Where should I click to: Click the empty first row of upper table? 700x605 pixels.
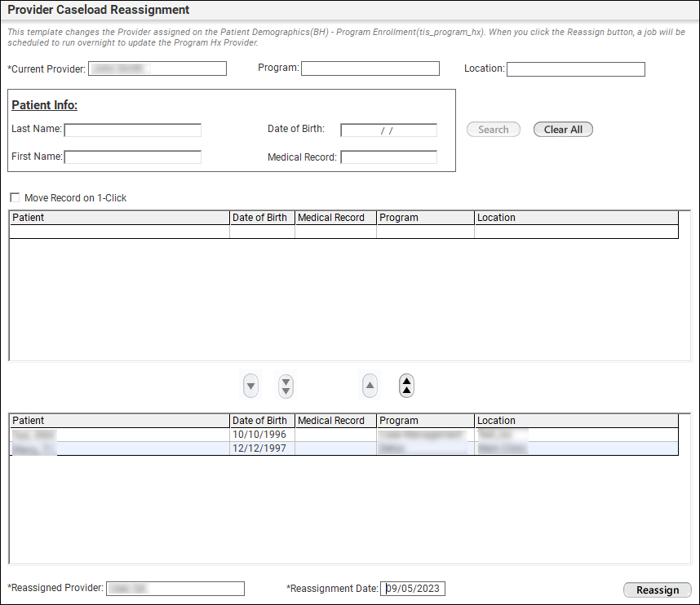(x=343, y=232)
